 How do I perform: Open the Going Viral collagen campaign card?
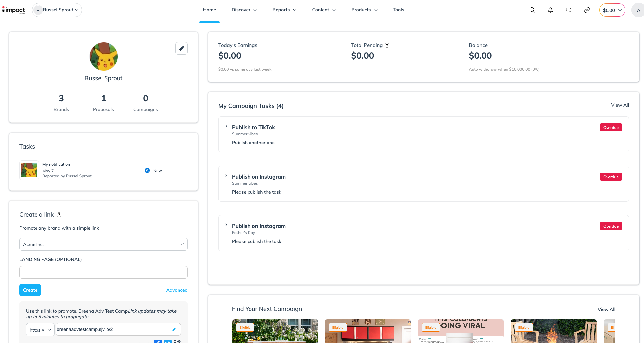click(461, 331)
